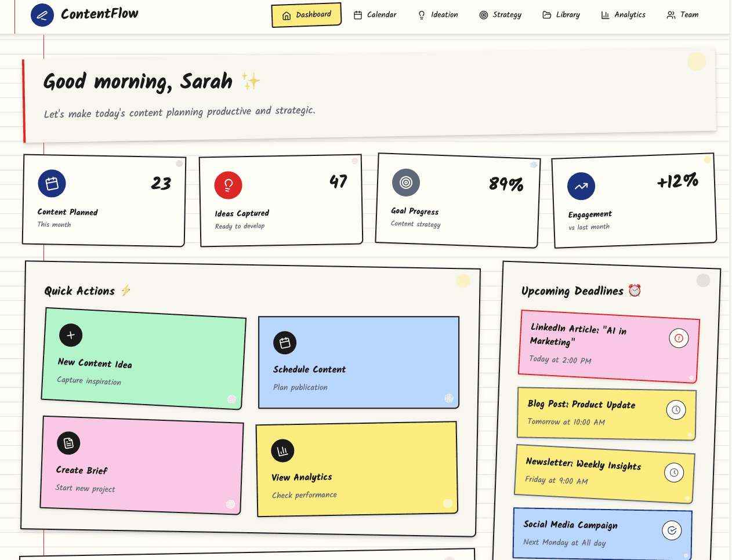Click 'Start new project' subtitle
This screenshot has width=732, height=560.
pyautogui.click(x=85, y=489)
